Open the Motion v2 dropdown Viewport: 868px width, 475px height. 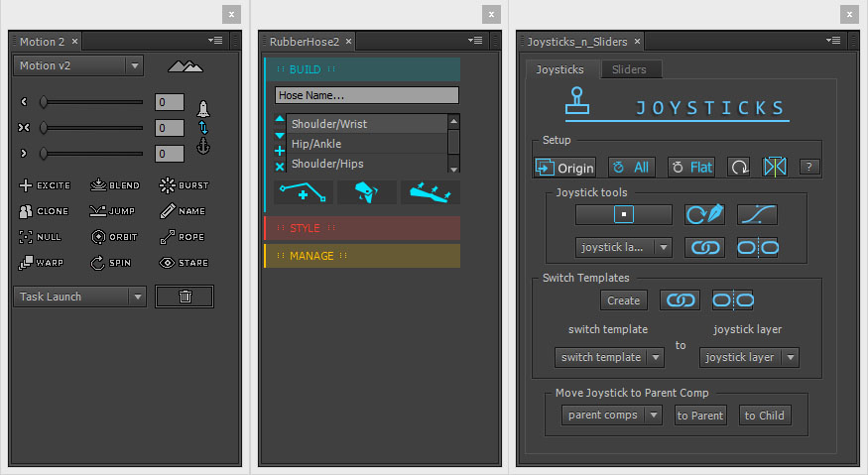(78, 65)
